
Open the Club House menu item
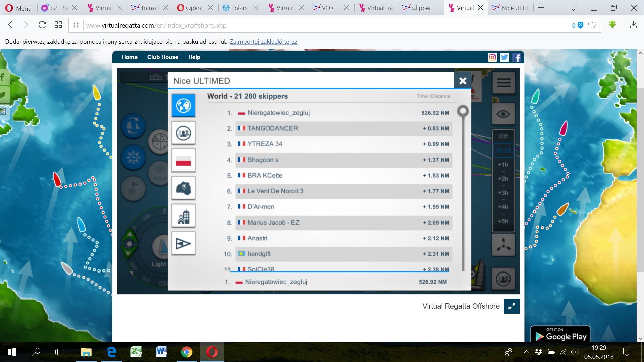tap(163, 57)
